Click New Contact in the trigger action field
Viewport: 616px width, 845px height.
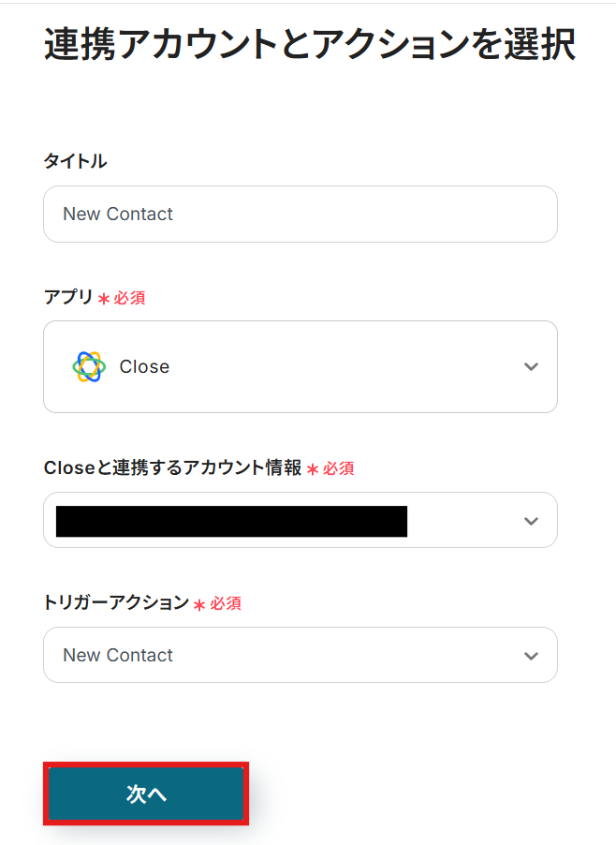118,656
